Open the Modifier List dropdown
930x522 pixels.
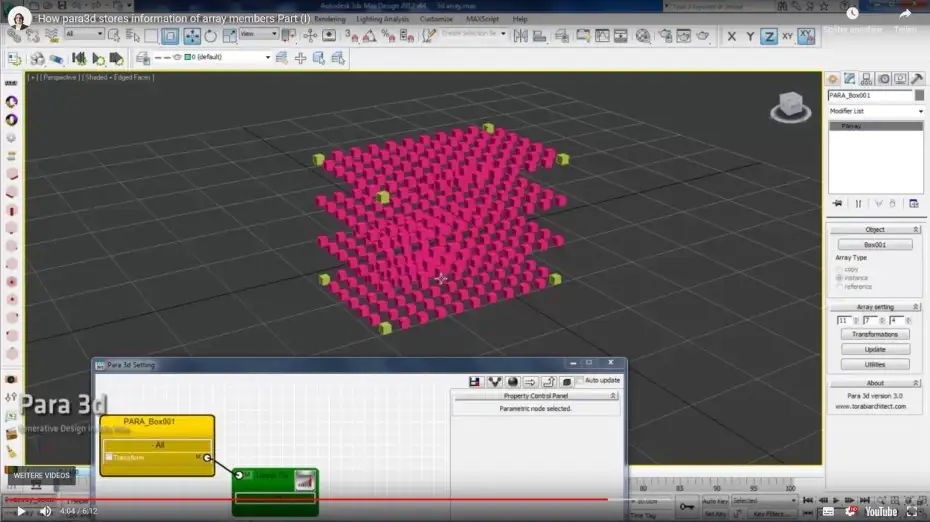point(875,111)
